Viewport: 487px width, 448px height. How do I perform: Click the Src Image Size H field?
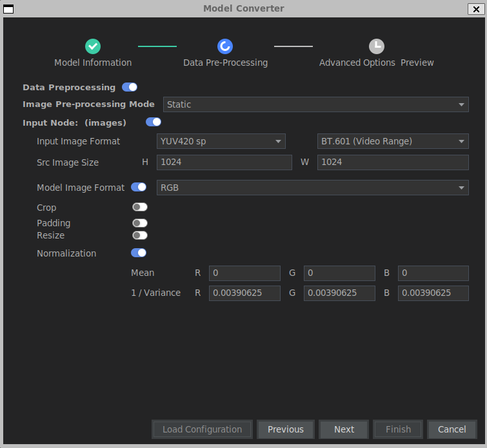point(224,162)
